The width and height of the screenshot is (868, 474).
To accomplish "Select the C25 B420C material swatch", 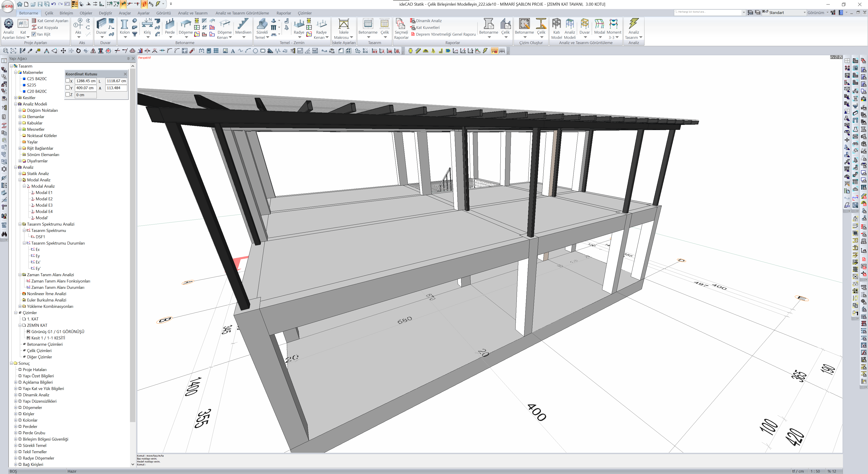I will pos(24,79).
